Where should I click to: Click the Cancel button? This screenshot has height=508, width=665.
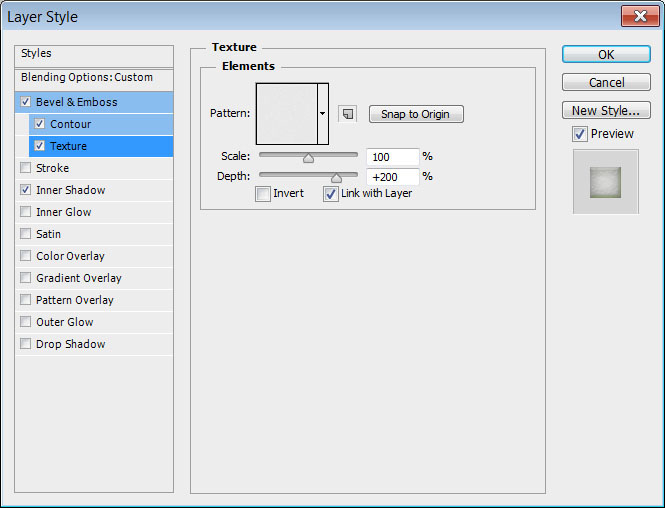606,82
